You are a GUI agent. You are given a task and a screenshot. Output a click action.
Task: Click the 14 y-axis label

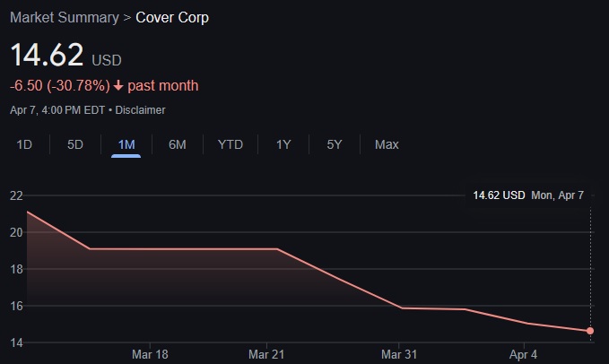click(x=16, y=343)
